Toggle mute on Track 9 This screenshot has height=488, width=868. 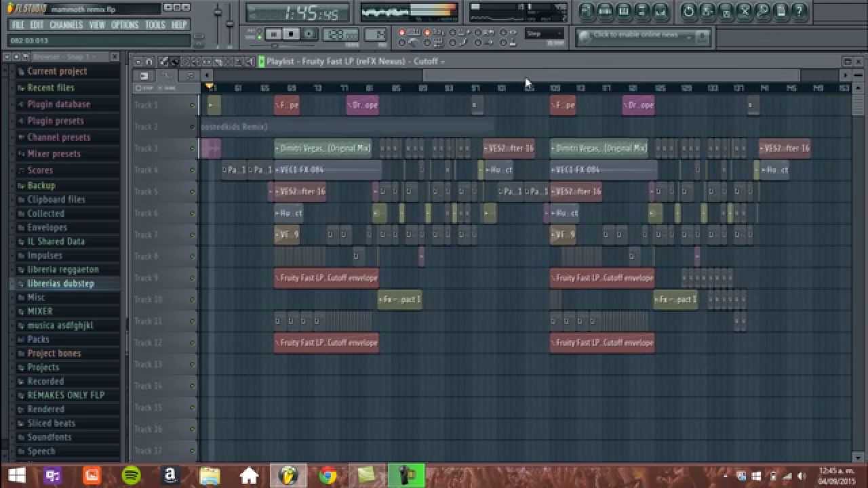click(192, 278)
